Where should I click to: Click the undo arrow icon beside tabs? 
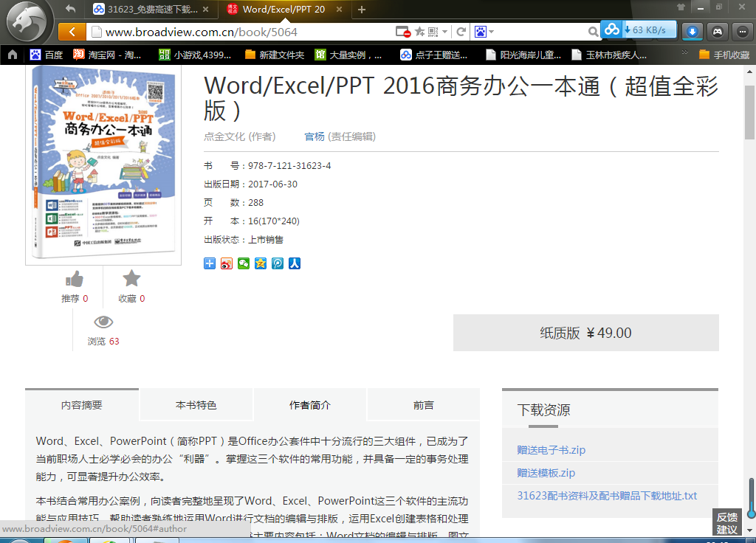70,9
